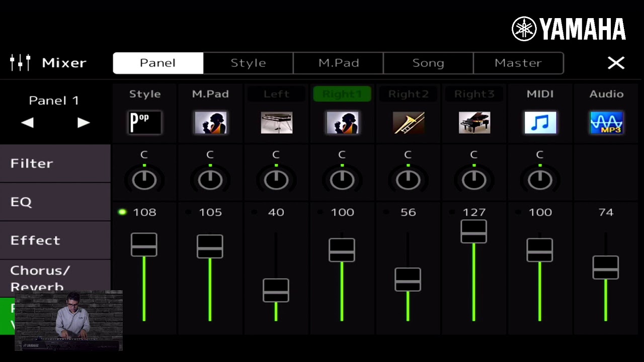Open the Chorus/Reverb section
This screenshot has width=644, height=362.
55,278
